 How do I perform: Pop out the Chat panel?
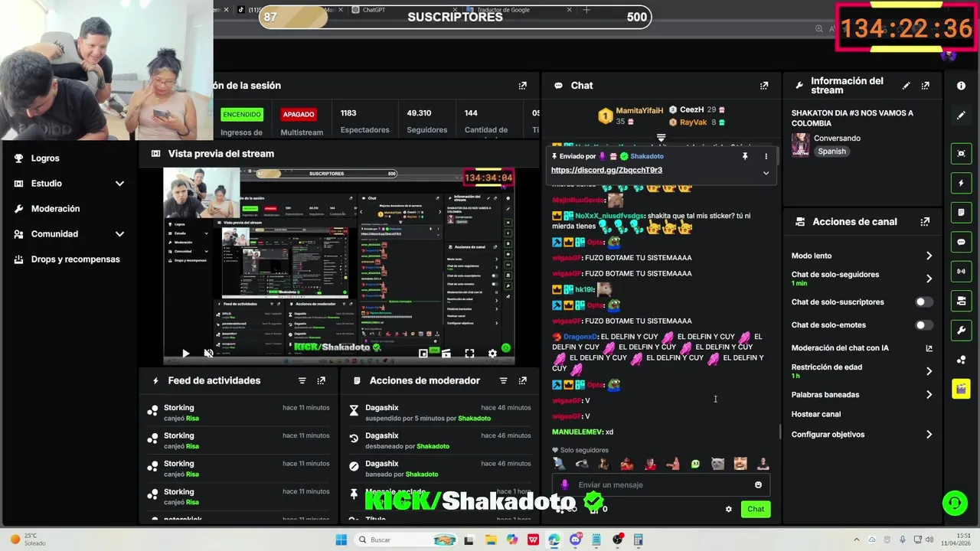[763, 86]
